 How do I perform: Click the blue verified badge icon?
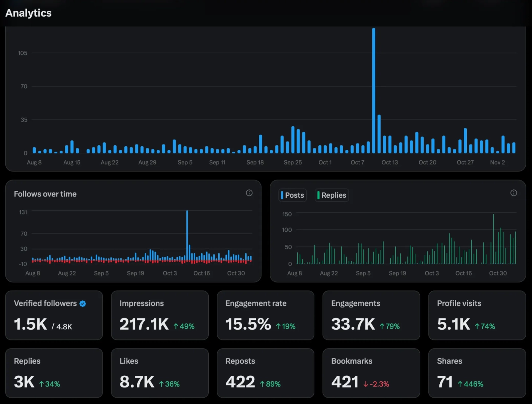click(x=83, y=304)
